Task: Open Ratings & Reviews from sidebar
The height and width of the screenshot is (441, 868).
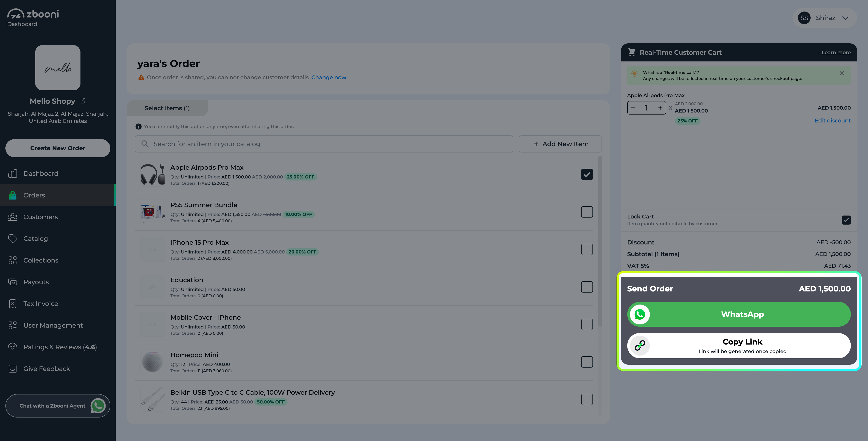Action: (60, 347)
